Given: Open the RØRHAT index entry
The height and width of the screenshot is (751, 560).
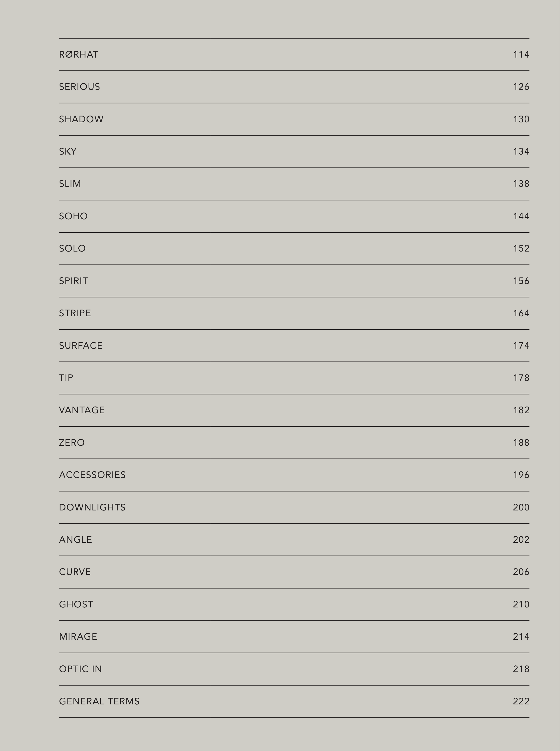Looking at the screenshot, I should pos(79,55).
